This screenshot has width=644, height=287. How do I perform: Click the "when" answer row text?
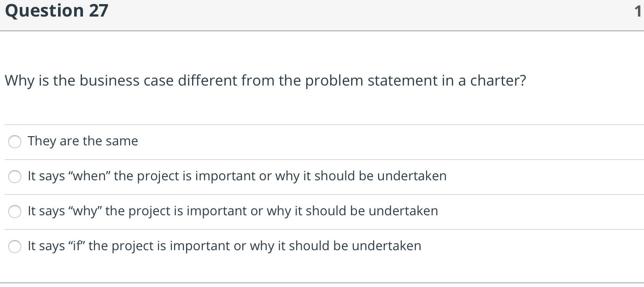point(237,176)
